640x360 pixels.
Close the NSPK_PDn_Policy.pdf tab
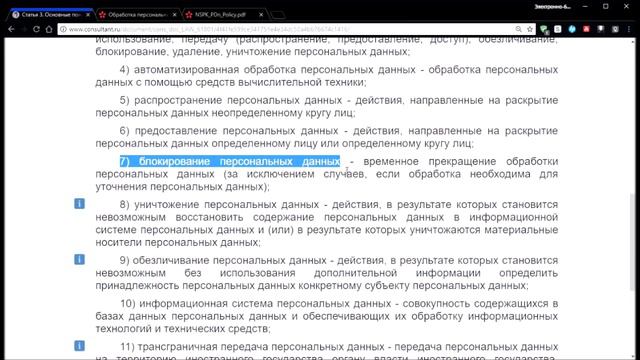[261, 15]
